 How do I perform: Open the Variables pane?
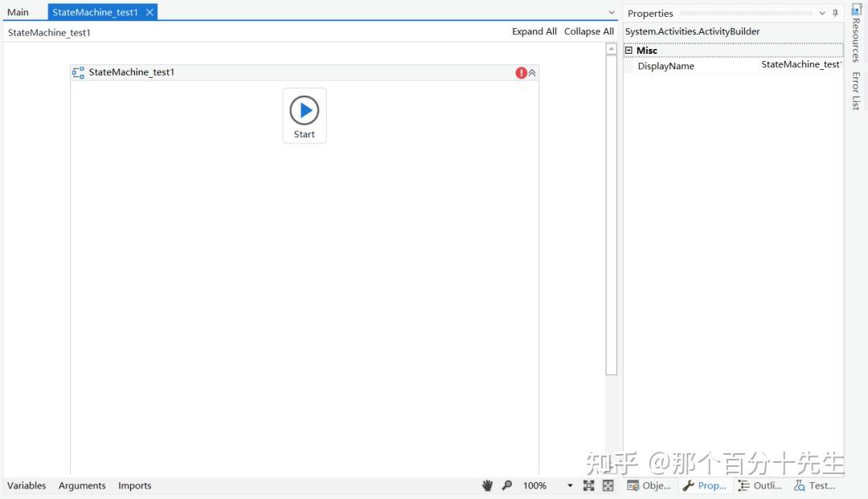(x=27, y=485)
